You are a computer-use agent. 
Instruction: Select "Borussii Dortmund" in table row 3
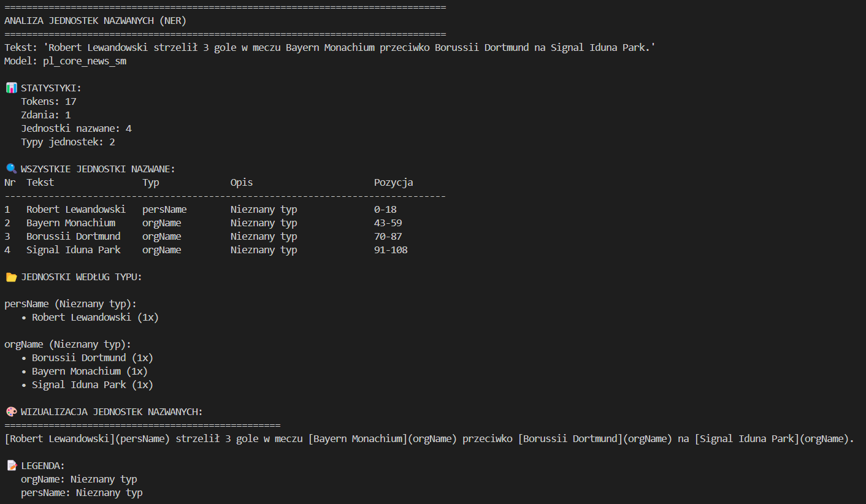[74, 237]
